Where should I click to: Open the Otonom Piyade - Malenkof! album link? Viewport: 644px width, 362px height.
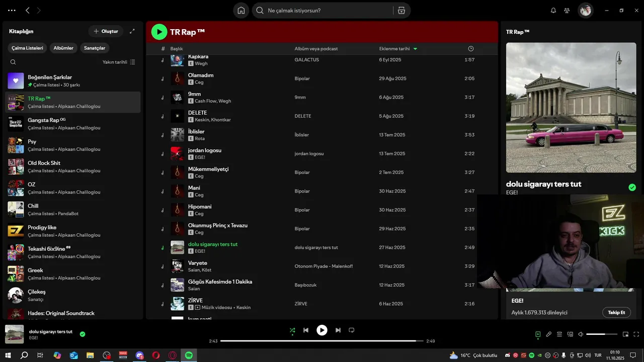pos(324,266)
